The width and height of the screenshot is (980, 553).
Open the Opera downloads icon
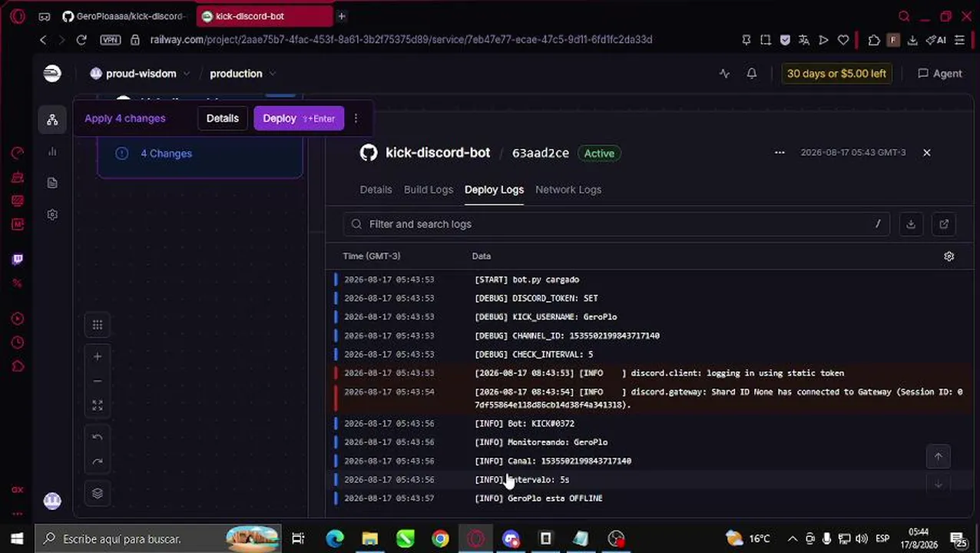click(912, 40)
